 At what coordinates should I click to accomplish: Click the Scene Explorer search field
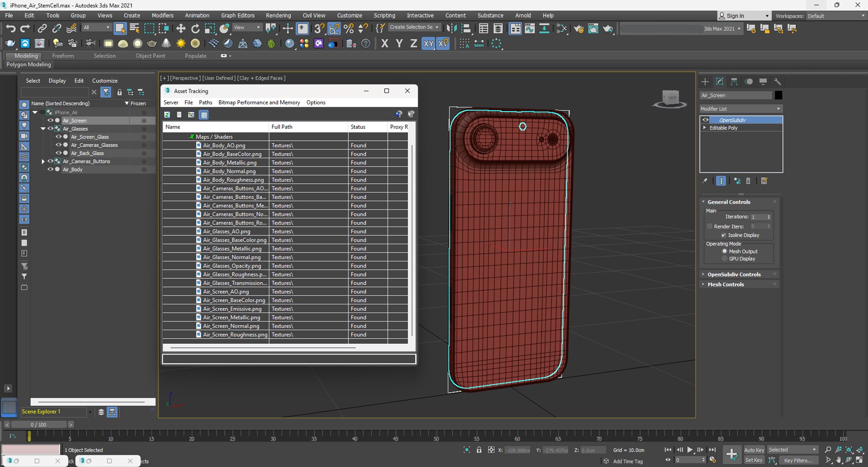55,92
